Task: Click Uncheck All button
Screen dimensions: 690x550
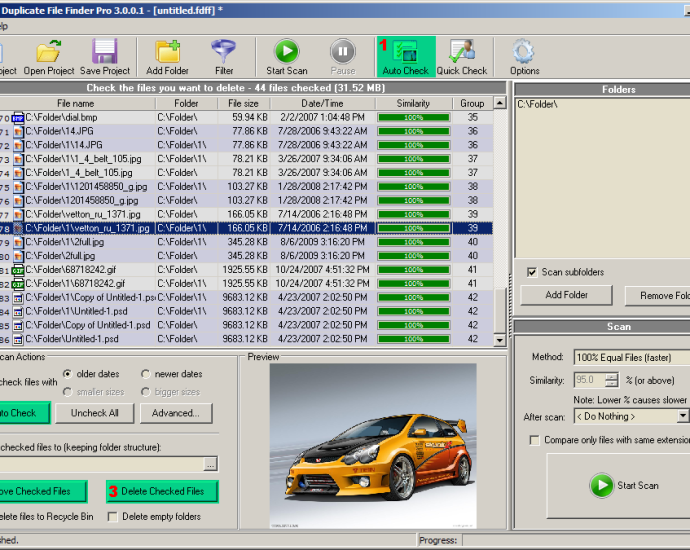Action: point(95,413)
